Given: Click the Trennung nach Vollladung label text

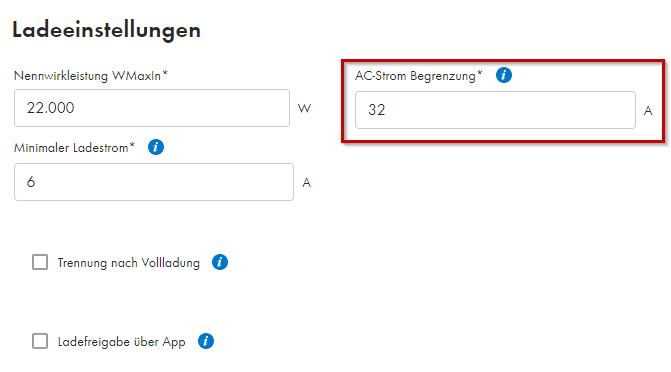Looking at the screenshot, I should [x=128, y=262].
